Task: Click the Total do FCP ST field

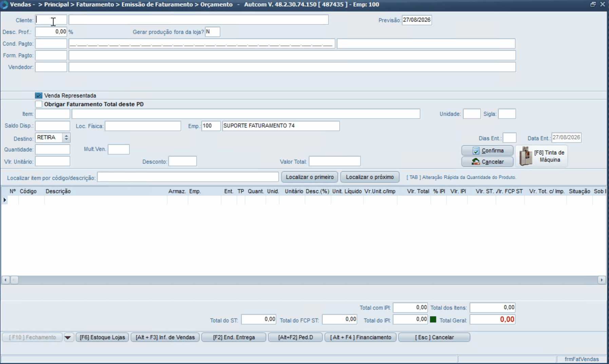Action: (x=340, y=320)
